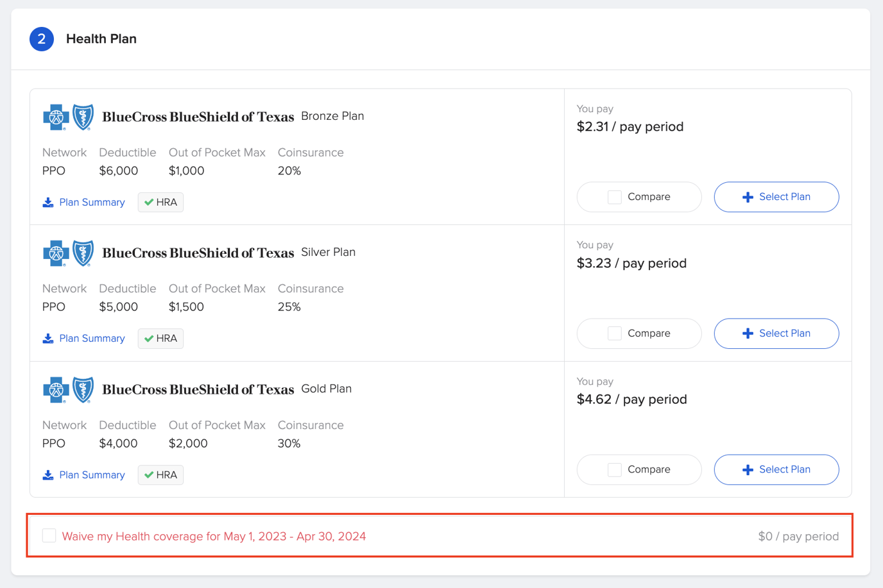
Task: Toggle the Waive my Health coverage checkbox
Action: pyautogui.click(x=49, y=535)
